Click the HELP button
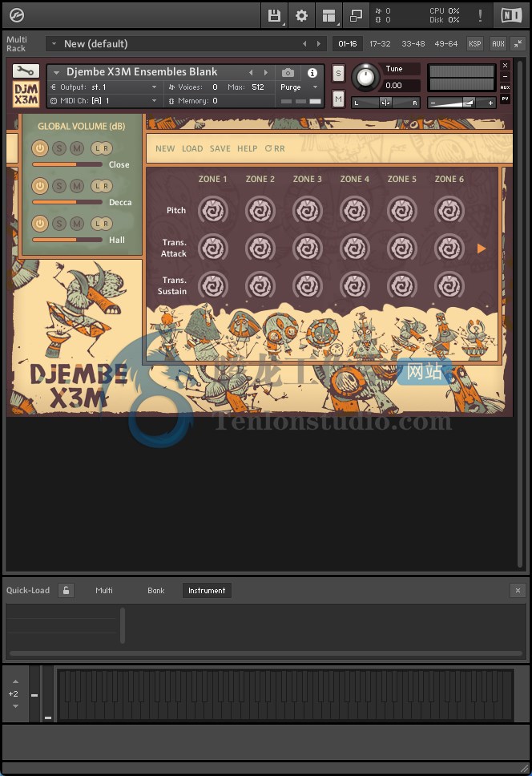This screenshot has width=532, height=776. tap(248, 148)
